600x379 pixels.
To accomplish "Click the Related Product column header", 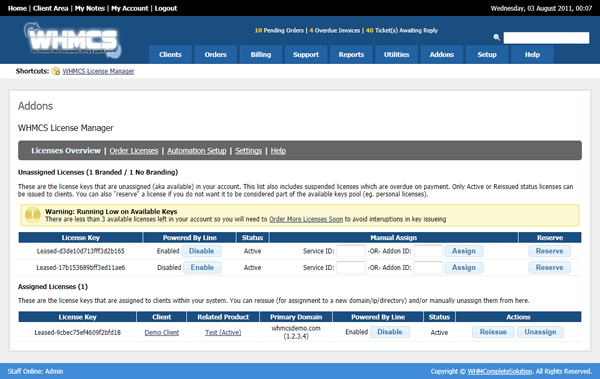I will pos(223,317).
